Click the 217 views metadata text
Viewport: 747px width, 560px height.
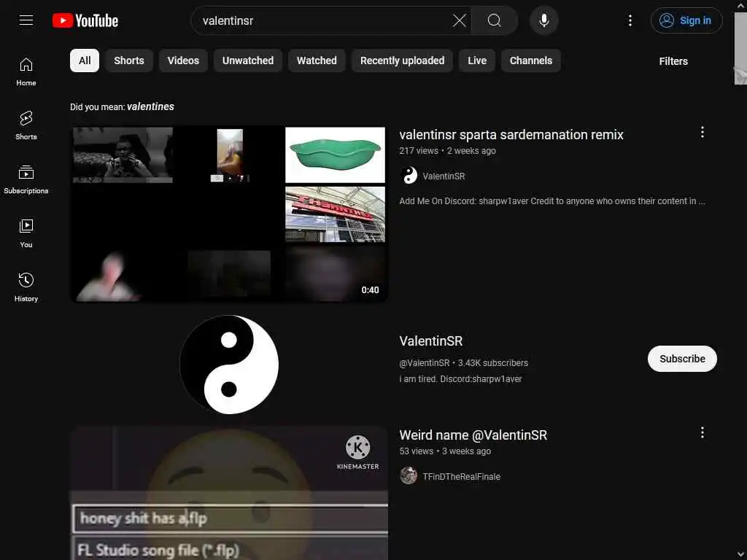coord(419,151)
